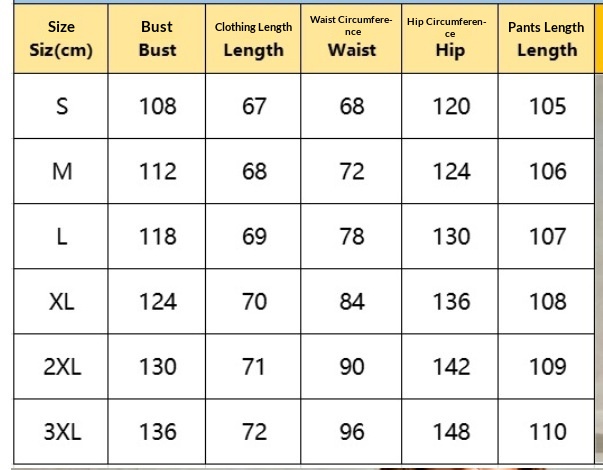
Task: Click the Size column header cell
Action: (x=61, y=39)
